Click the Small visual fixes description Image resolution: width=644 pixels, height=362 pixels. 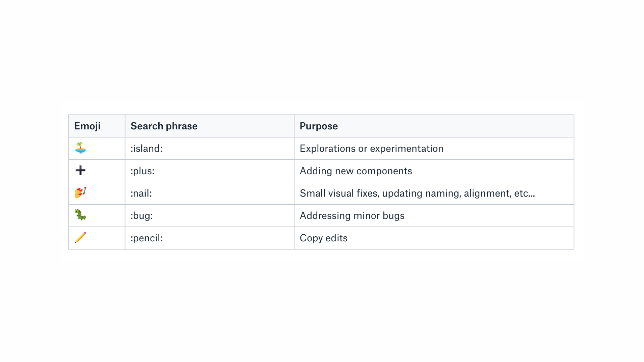click(417, 193)
